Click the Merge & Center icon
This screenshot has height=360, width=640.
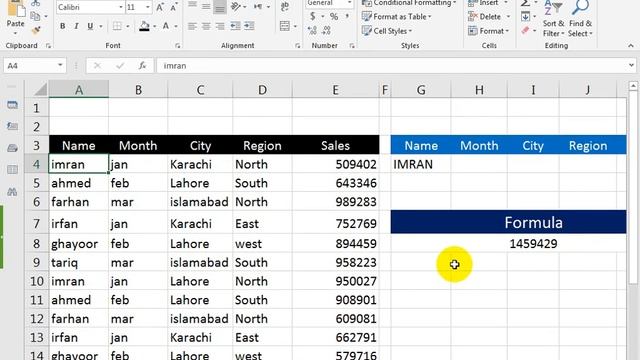pos(285,26)
